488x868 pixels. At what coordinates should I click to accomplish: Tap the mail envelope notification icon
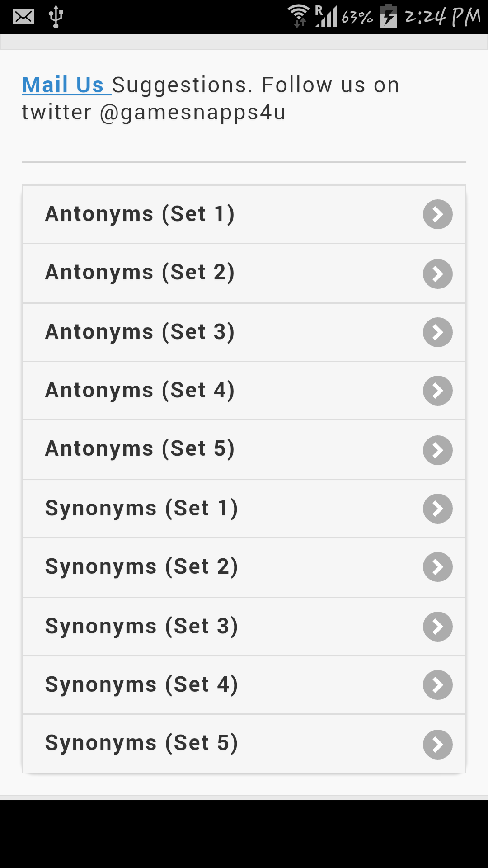[x=23, y=17]
